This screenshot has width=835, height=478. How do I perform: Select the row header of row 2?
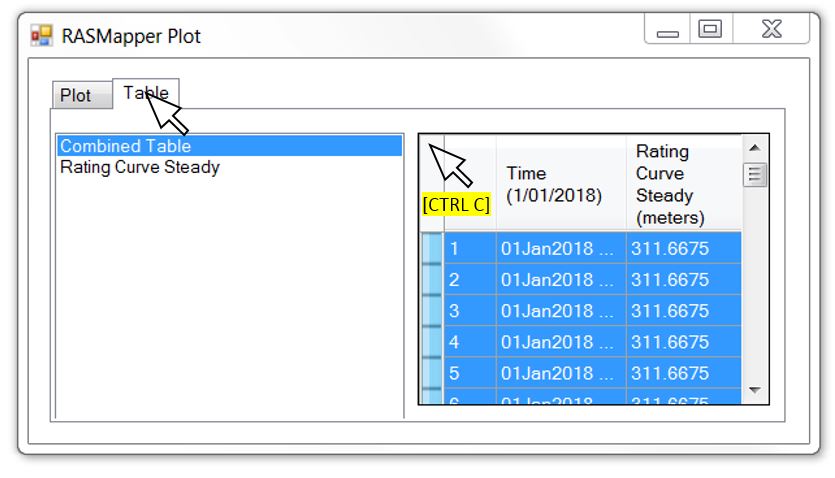point(432,279)
